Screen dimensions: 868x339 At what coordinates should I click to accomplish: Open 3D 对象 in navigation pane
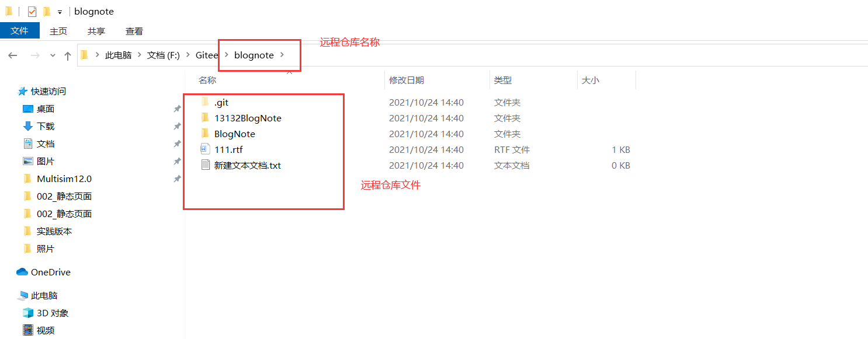(x=53, y=313)
